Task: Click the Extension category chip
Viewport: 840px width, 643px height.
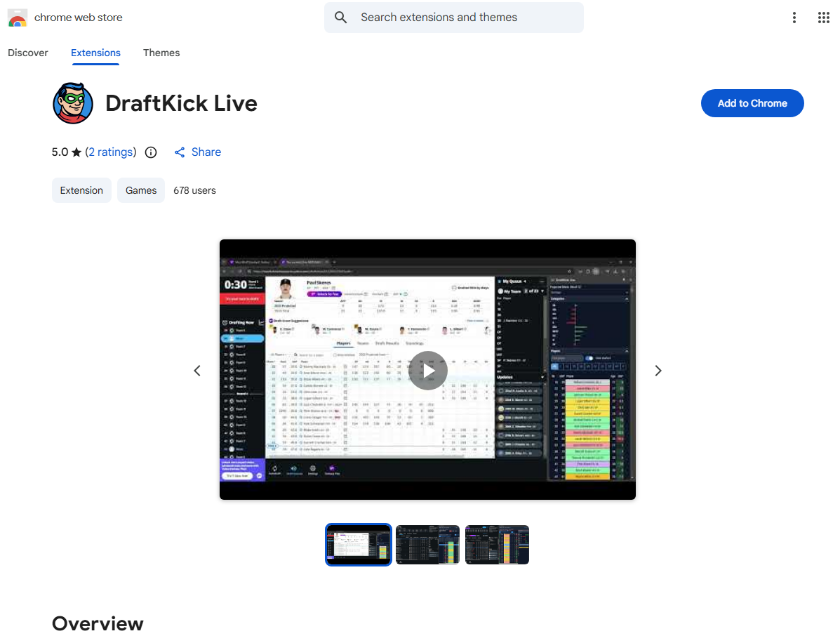Action: 81,190
